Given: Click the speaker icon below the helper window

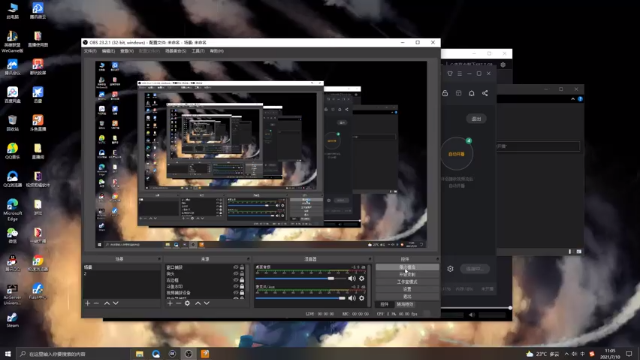Looking at the screenshot, I should 472,315.
